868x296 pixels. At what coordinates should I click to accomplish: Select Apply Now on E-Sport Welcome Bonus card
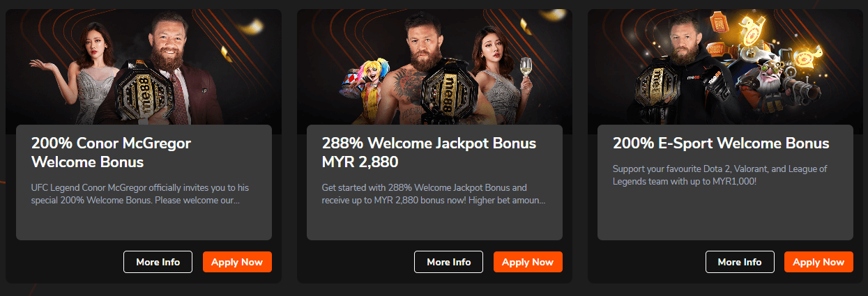click(818, 262)
